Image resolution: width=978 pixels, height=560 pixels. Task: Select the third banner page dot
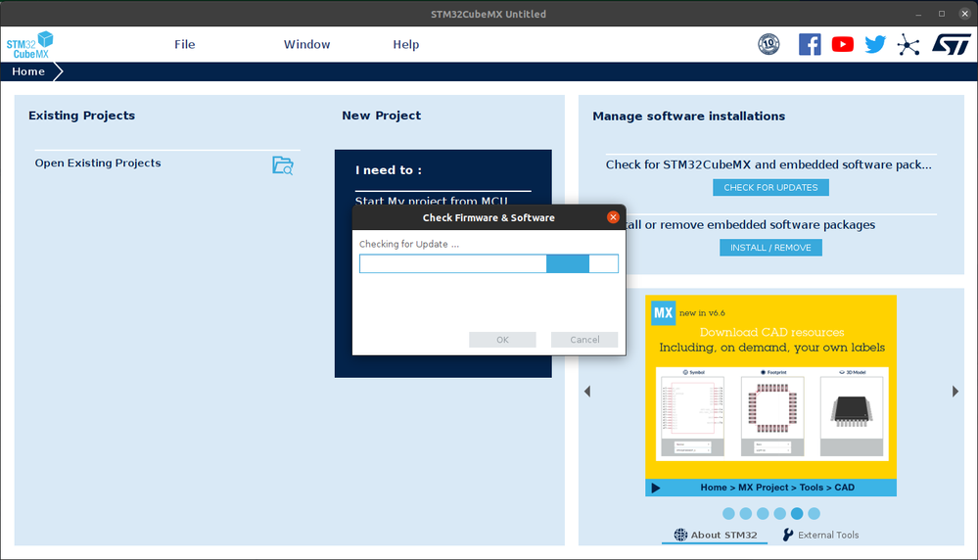click(x=763, y=513)
